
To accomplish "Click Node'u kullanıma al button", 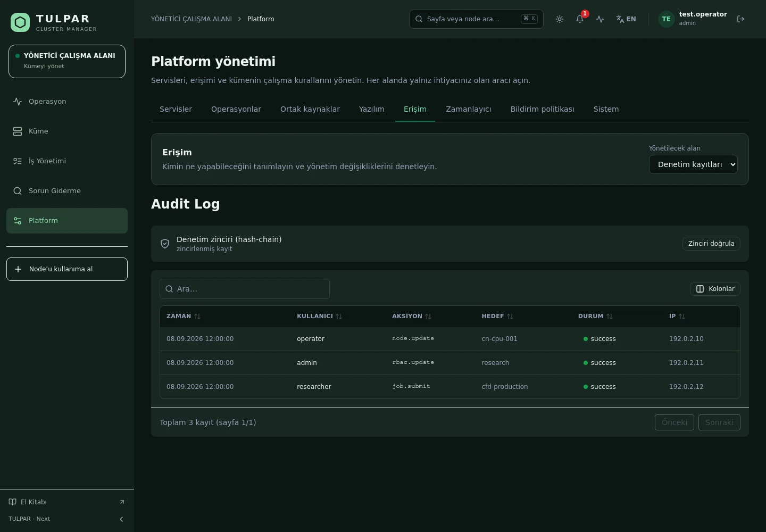I will pyautogui.click(x=67, y=269).
